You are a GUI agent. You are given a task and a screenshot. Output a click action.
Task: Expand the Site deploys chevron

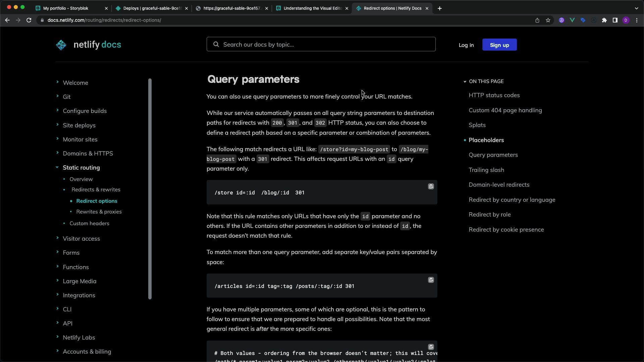[x=57, y=125]
